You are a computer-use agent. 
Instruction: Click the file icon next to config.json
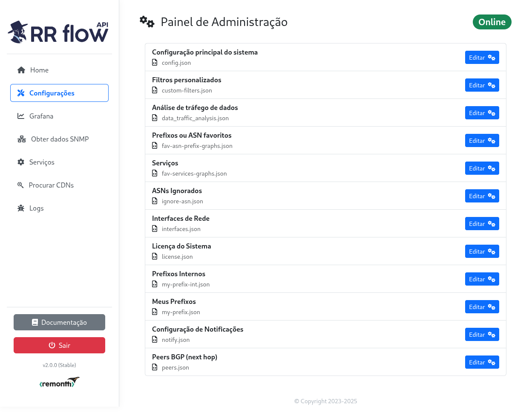[154, 62]
